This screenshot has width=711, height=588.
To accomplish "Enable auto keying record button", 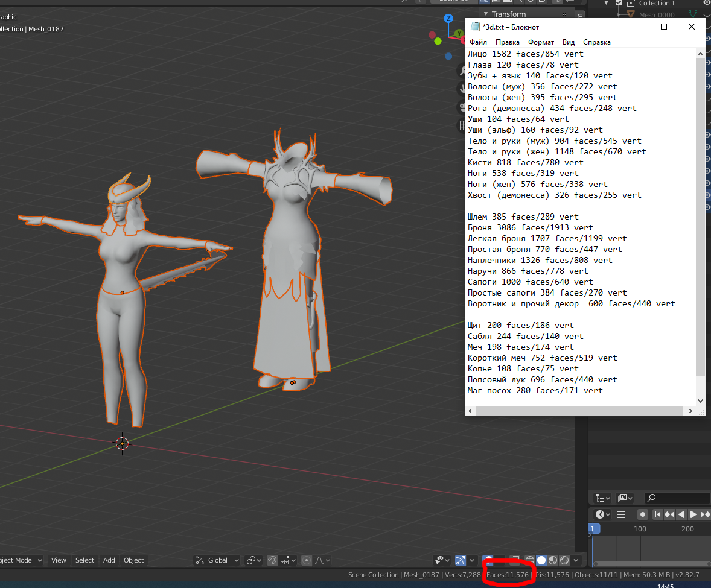I will click(x=643, y=514).
